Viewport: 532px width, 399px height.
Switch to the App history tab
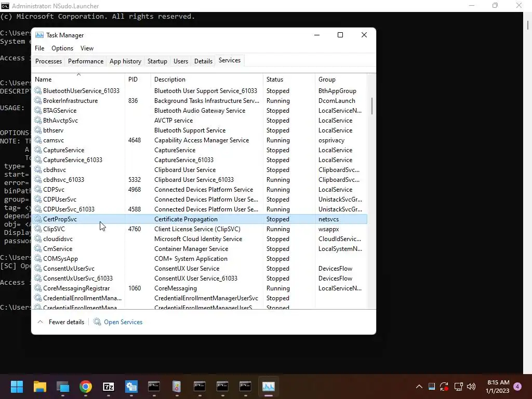[x=125, y=61]
